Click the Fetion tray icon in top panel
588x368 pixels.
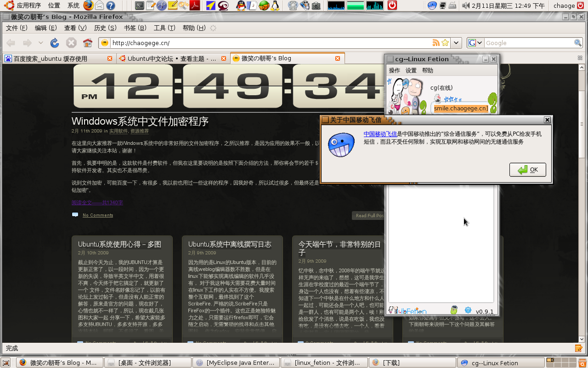432,6
